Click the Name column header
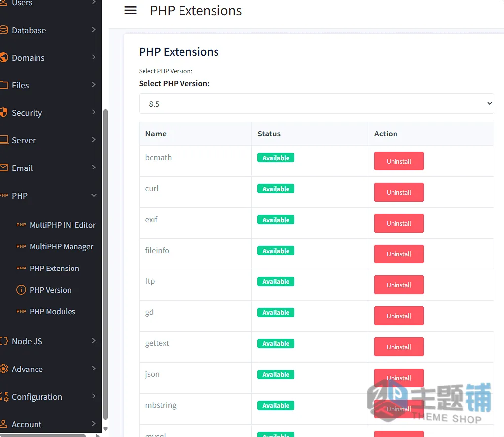504x437 pixels. [156, 134]
